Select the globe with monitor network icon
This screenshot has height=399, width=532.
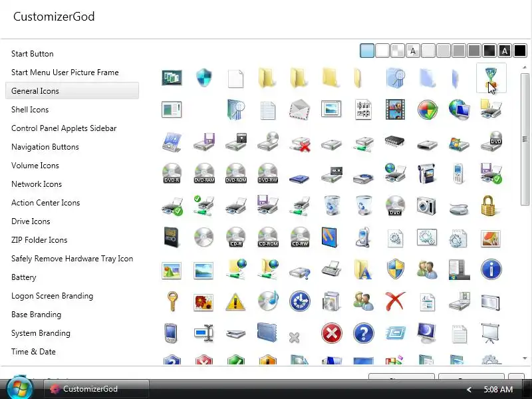459,110
